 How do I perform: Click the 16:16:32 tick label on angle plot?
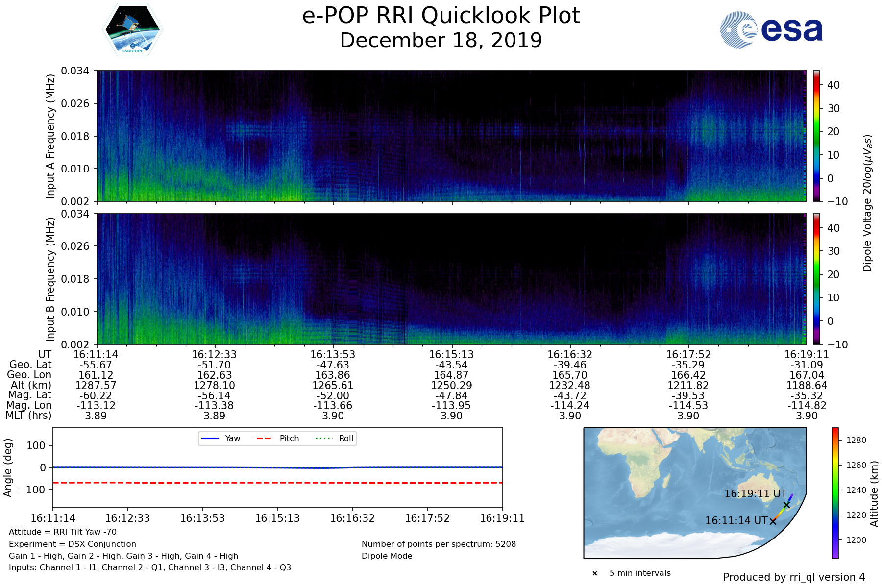[352, 518]
